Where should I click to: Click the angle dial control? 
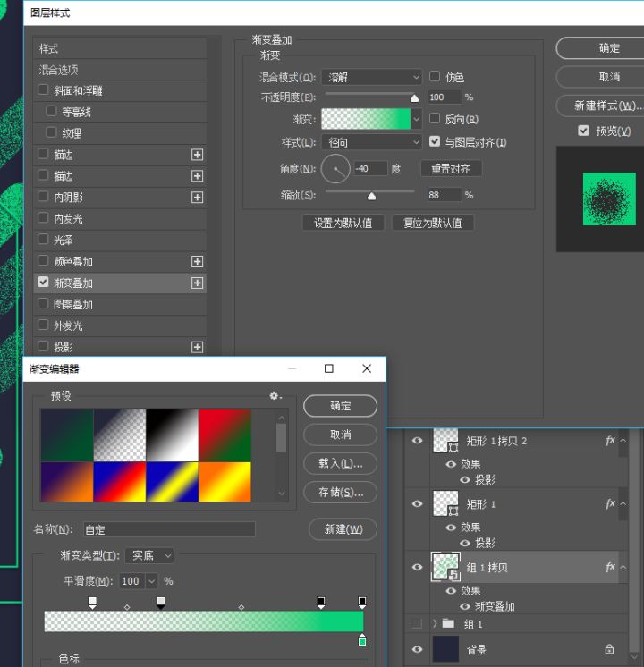[335, 168]
